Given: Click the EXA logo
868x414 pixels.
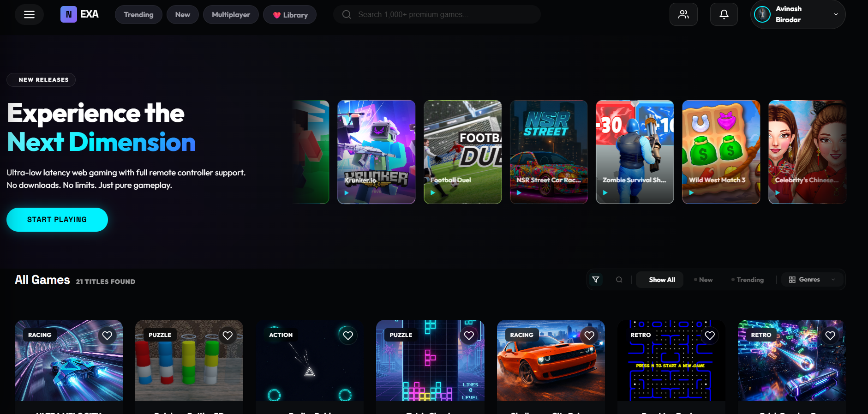Looking at the screenshot, I should tap(79, 14).
